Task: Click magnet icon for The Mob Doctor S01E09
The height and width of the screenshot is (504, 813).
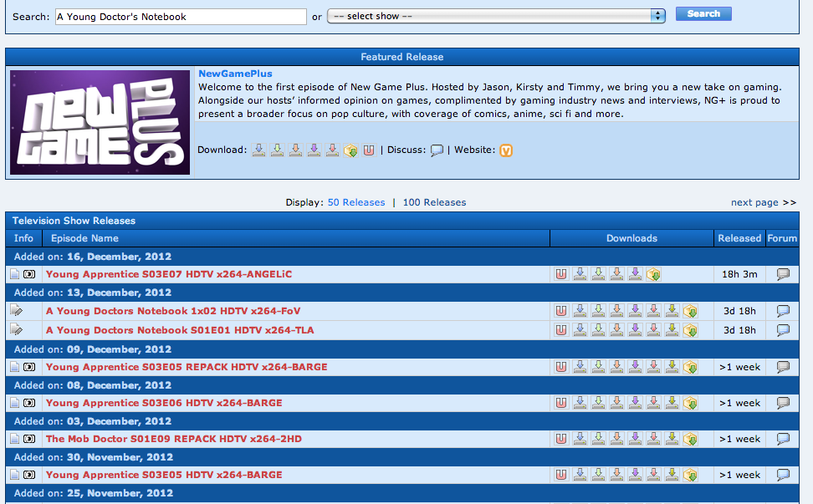Action: point(561,439)
